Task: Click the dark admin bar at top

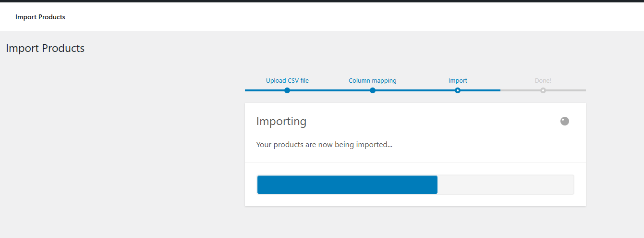Action: 322,1
